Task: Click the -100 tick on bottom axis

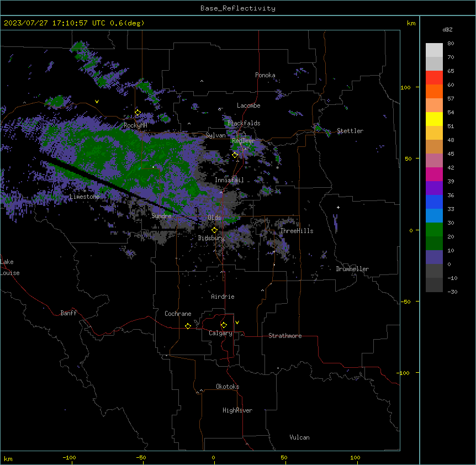Action: coord(69,457)
